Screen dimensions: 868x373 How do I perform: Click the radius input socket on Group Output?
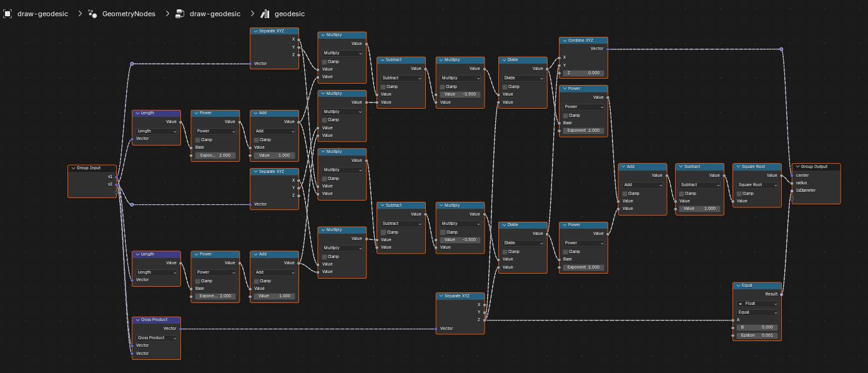click(x=792, y=182)
